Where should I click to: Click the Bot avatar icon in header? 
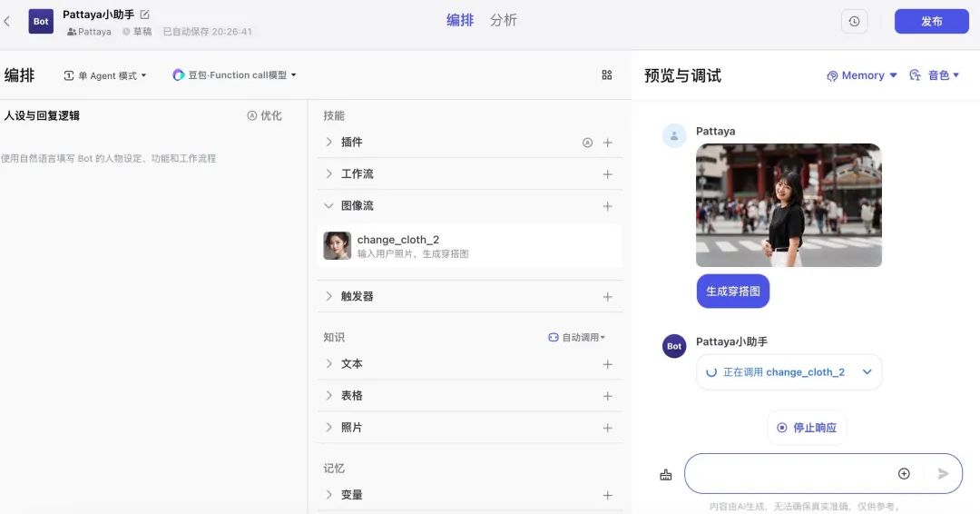[41, 21]
